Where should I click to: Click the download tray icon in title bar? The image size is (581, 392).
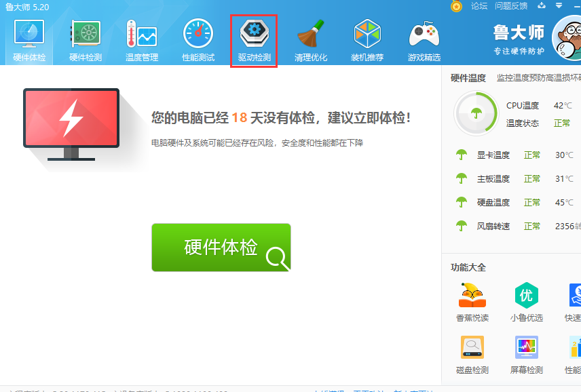click(541, 6)
